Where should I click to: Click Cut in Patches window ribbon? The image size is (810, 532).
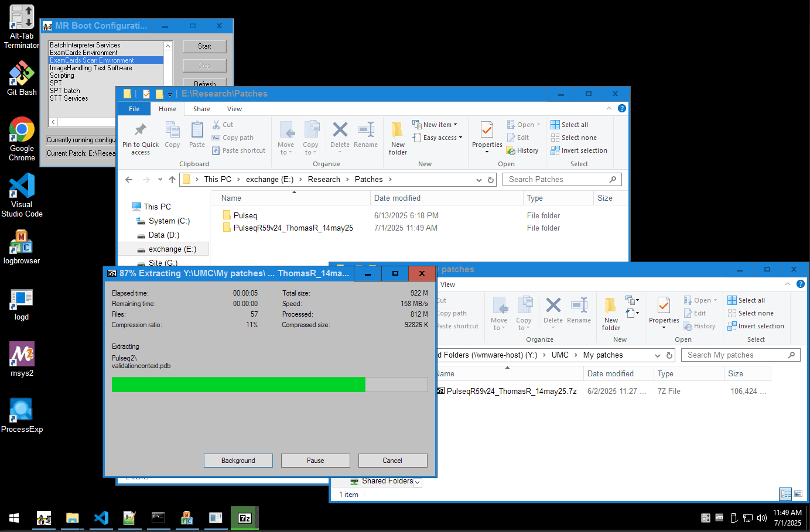pyautogui.click(x=223, y=125)
